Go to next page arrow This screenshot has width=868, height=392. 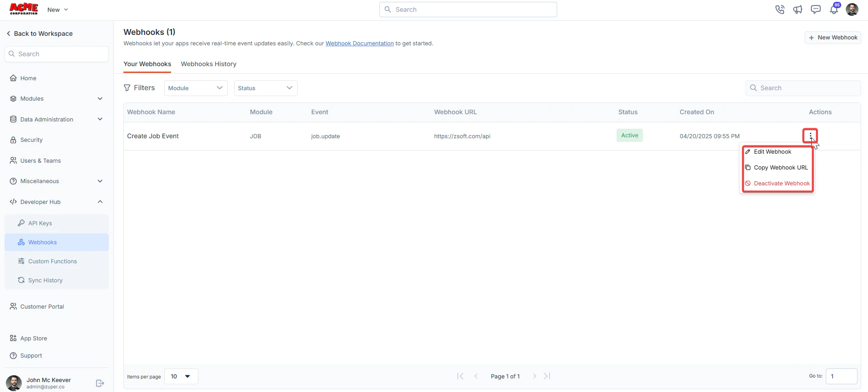point(535,376)
